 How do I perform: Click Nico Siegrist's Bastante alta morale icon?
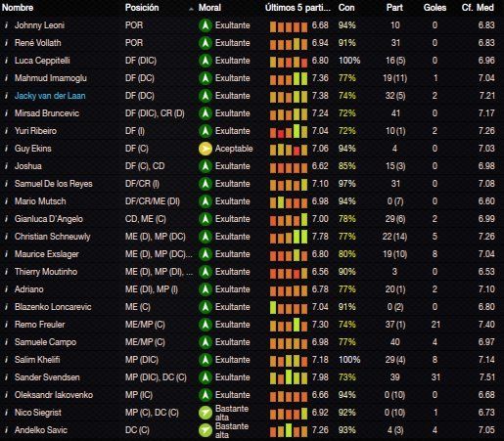[206, 413]
